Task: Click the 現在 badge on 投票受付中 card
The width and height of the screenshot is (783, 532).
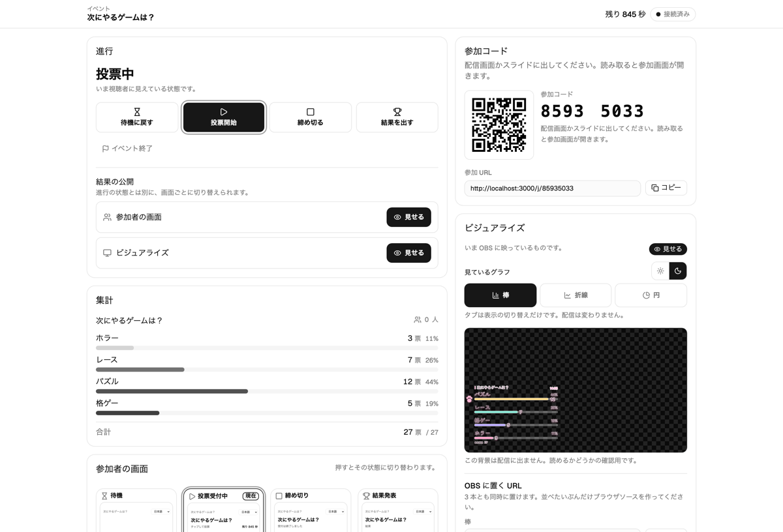Action: pos(251,496)
